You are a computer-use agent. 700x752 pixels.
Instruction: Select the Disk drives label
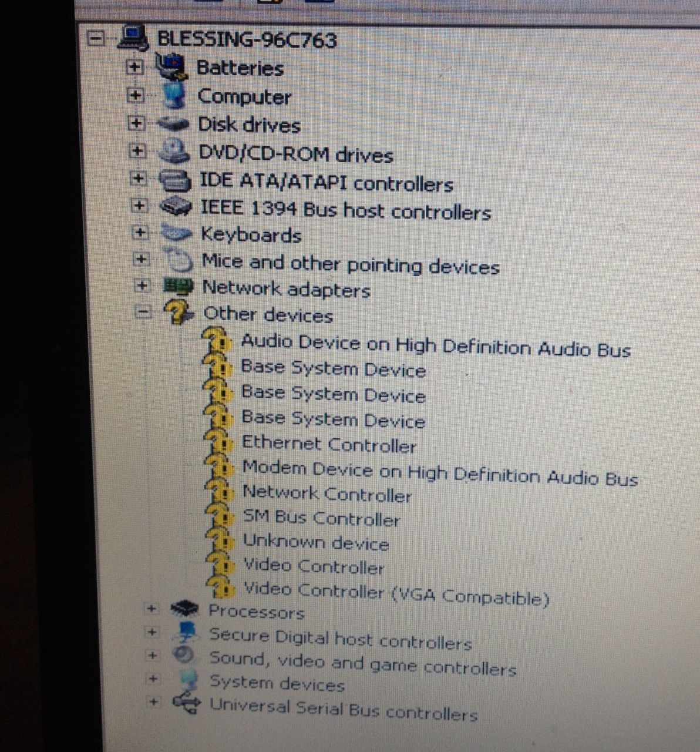(x=249, y=125)
